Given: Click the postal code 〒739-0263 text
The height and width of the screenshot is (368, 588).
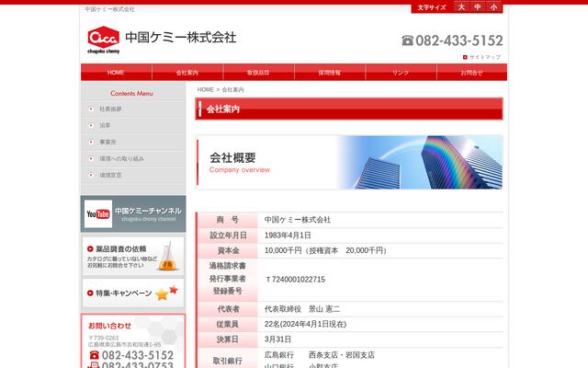Looking at the screenshot, I should tap(104, 338).
